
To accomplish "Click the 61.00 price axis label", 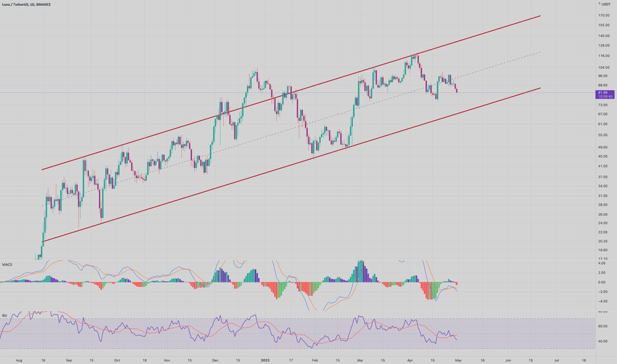I will point(603,124).
